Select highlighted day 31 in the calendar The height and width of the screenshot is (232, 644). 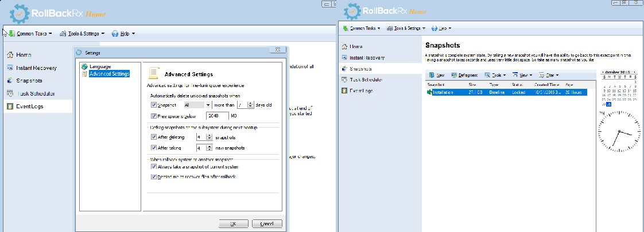pos(608,104)
